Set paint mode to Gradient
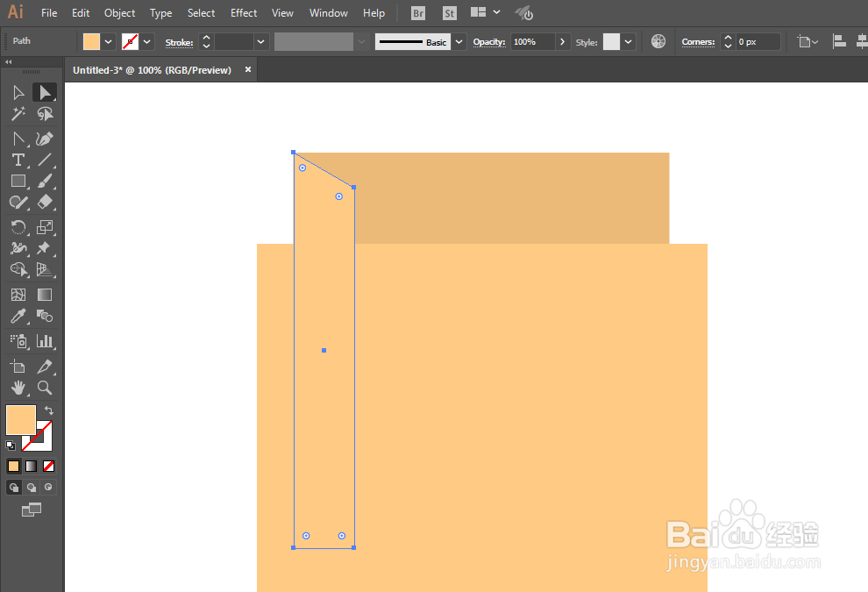 [31, 467]
